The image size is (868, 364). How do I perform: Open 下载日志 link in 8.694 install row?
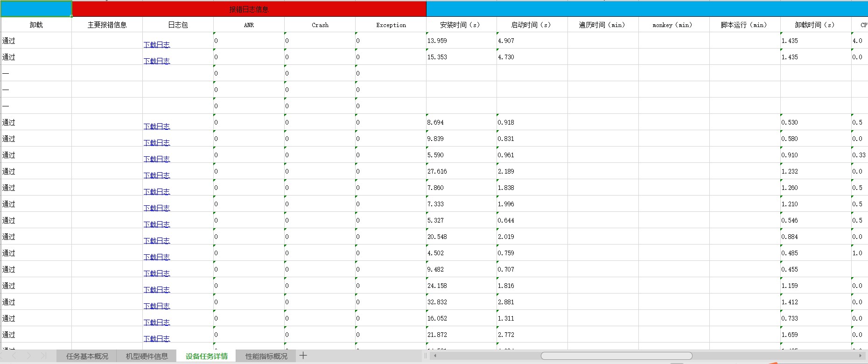coord(157,126)
